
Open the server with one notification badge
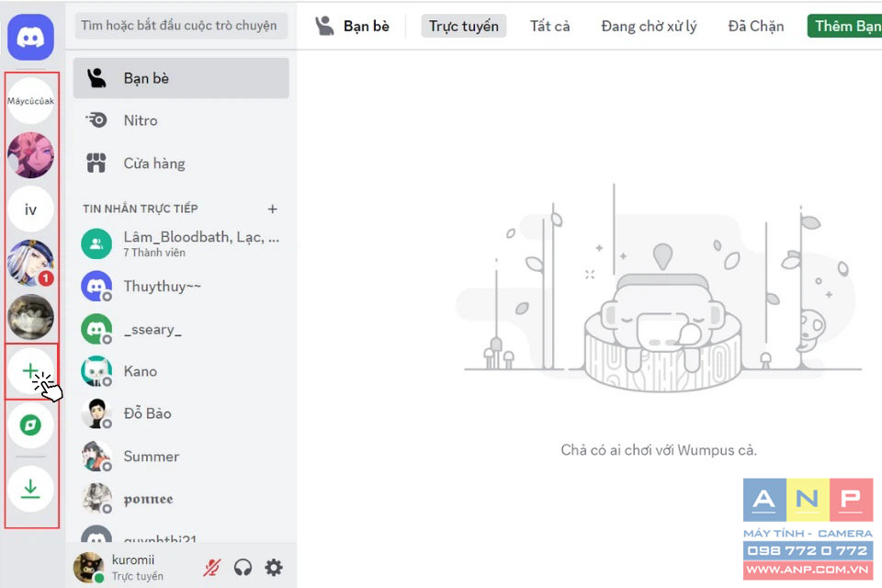[30, 263]
